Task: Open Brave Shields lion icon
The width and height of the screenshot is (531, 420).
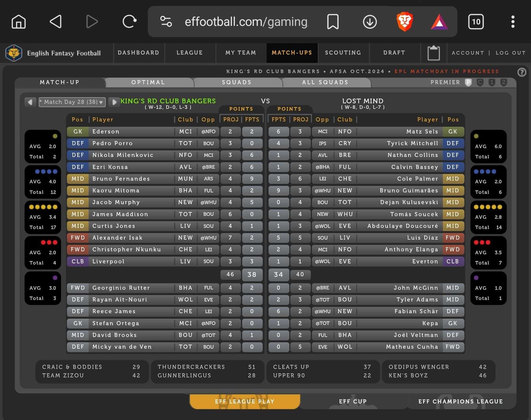Action: point(405,21)
